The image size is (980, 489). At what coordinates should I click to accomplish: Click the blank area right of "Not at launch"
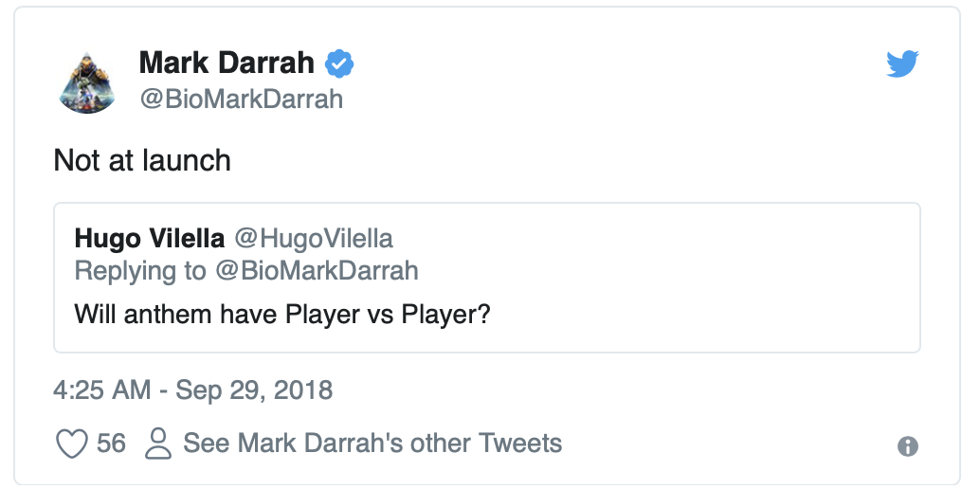[569, 160]
